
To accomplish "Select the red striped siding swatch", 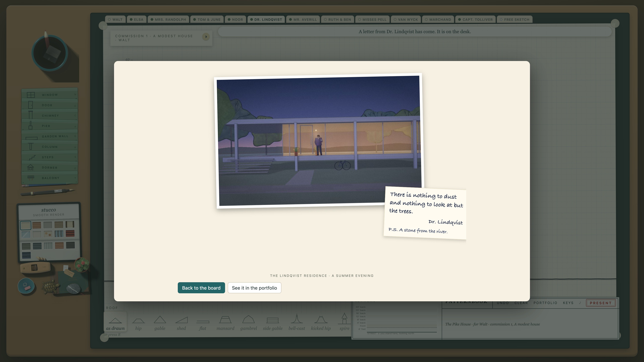I will coord(70,234).
